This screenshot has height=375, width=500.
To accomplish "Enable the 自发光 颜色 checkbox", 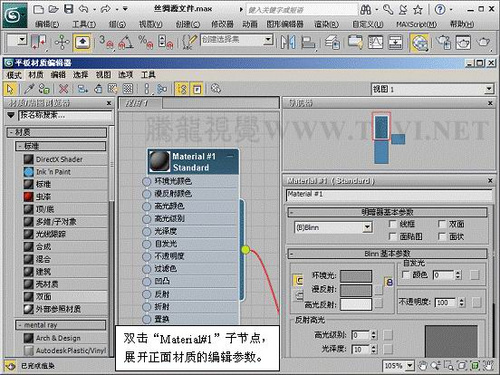I will coord(405,275).
